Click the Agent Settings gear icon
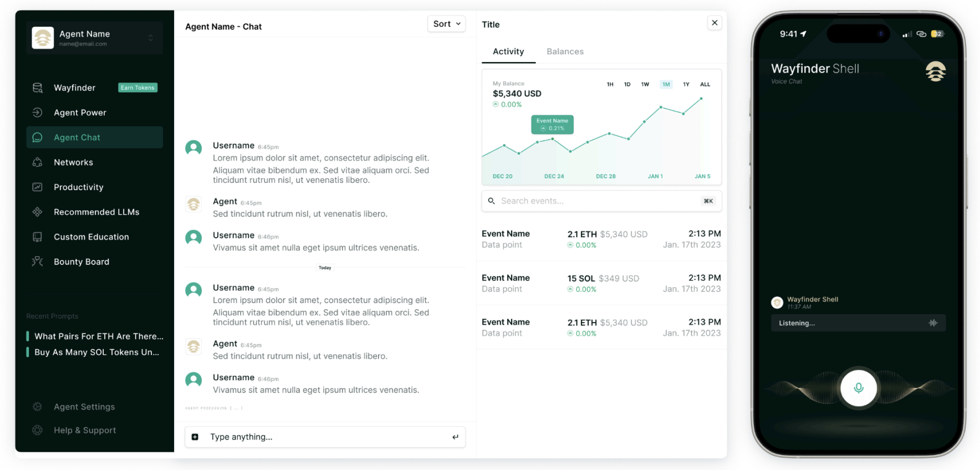 [x=38, y=407]
